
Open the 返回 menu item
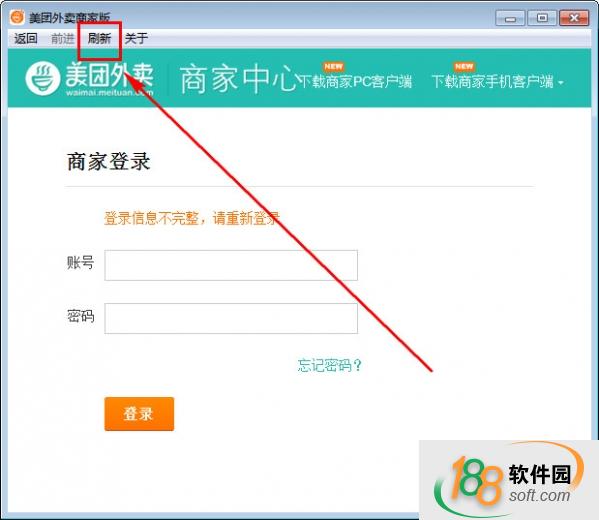tap(26, 38)
